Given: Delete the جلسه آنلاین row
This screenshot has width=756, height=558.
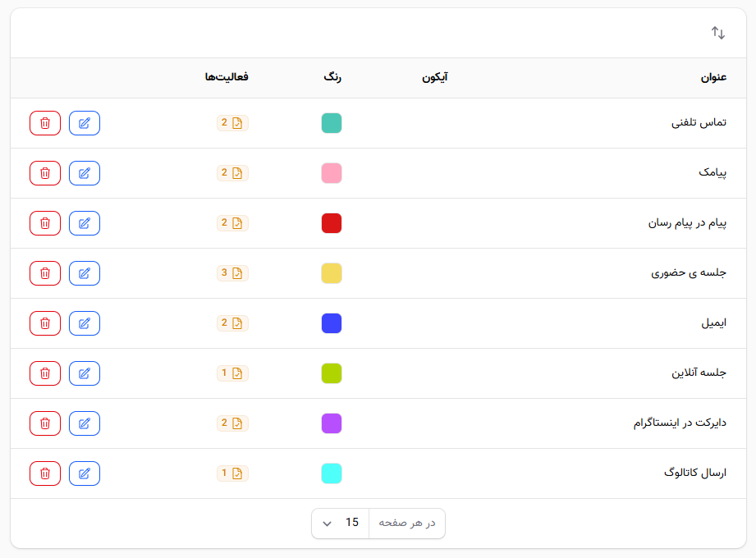Looking at the screenshot, I should click(45, 373).
